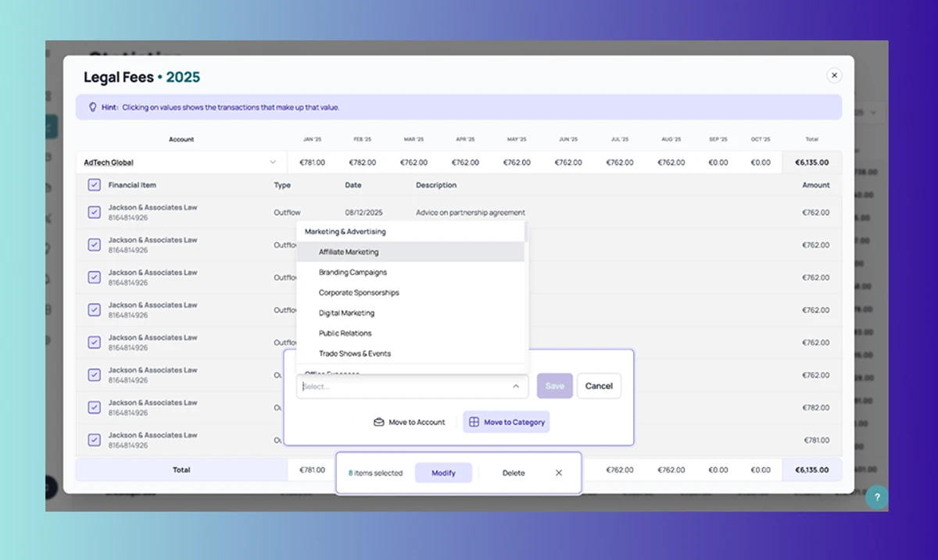Image resolution: width=938 pixels, height=560 pixels.
Task: Uncheck the row with amount €781.00
Action: [95, 441]
